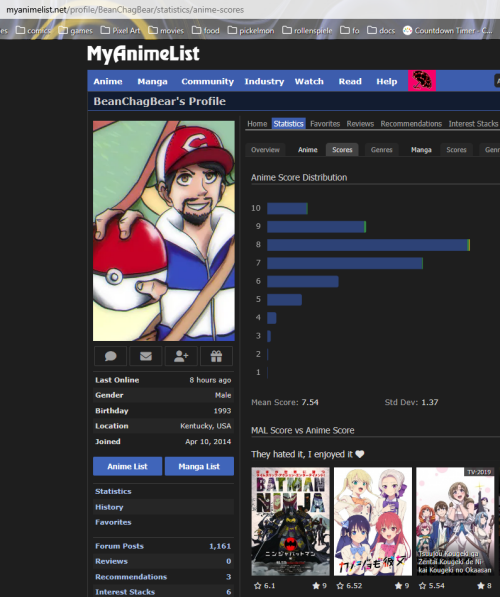Image resolution: width=500 pixels, height=597 pixels.
Task: Open the Countdown Timer bookmark
Action: (447, 30)
